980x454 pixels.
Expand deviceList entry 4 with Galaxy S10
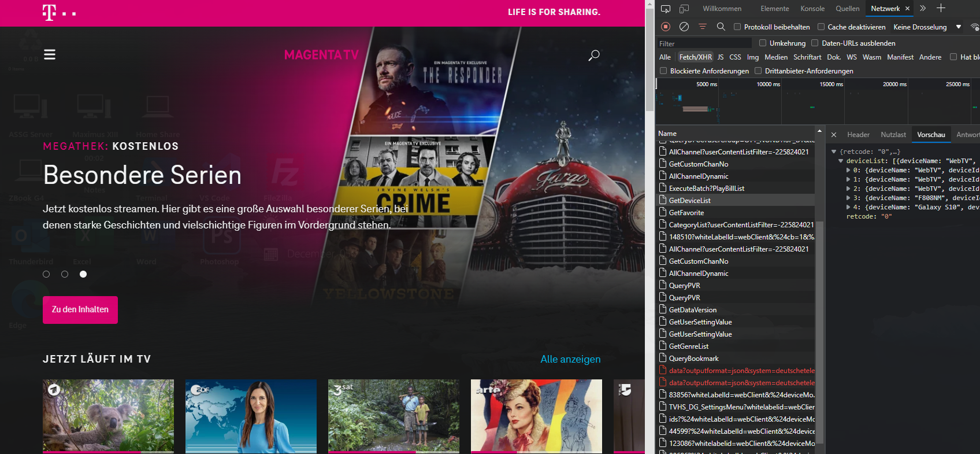848,207
